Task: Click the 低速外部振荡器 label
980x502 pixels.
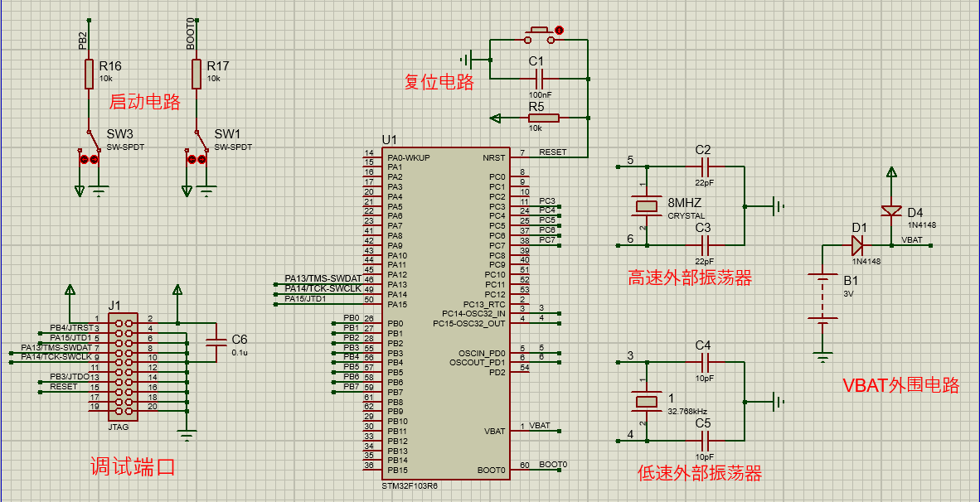Action: [700, 473]
